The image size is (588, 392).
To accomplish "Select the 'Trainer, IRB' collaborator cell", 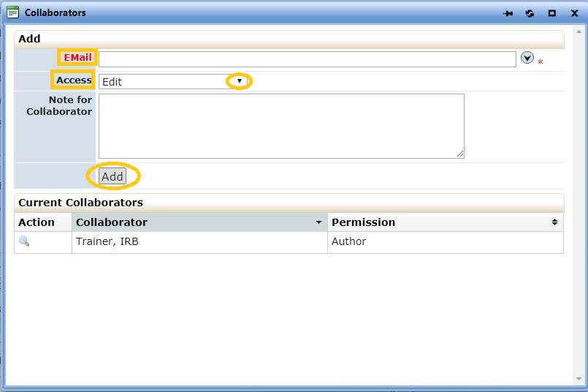I will pos(199,241).
